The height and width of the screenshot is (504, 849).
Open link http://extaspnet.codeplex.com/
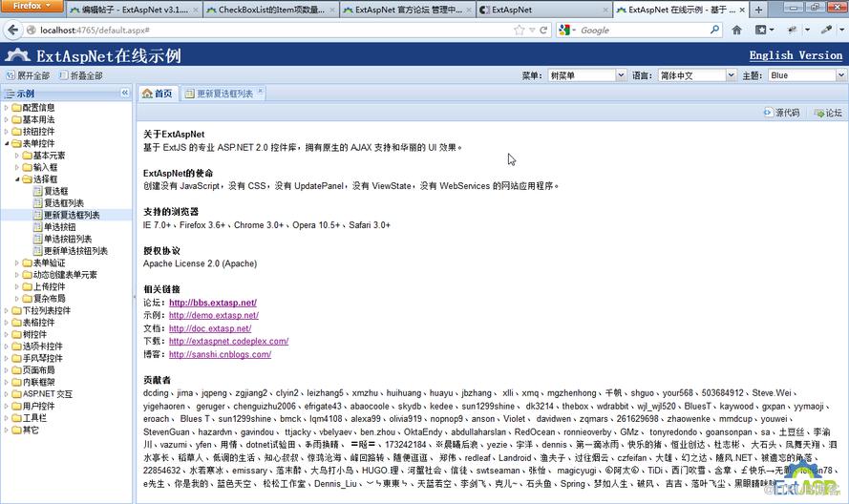[228, 341]
